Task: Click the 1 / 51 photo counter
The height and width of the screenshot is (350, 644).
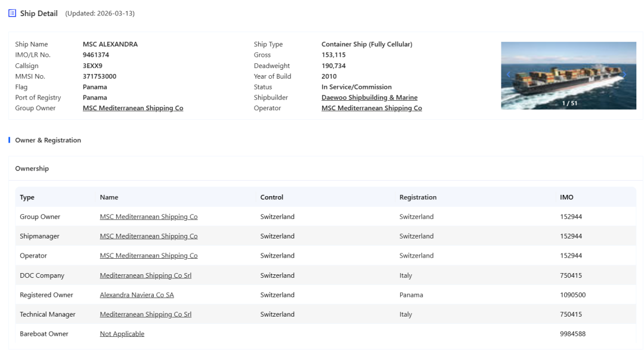Action: click(x=569, y=103)
